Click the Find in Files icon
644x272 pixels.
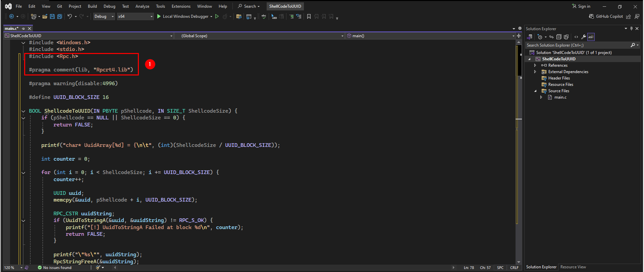pos(239,16)
